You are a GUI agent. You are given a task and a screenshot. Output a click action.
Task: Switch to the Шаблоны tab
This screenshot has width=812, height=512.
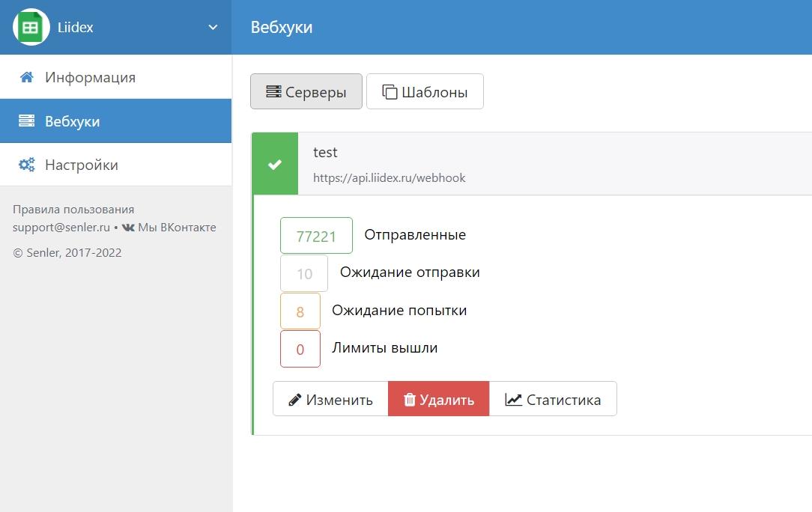[425, 92]
